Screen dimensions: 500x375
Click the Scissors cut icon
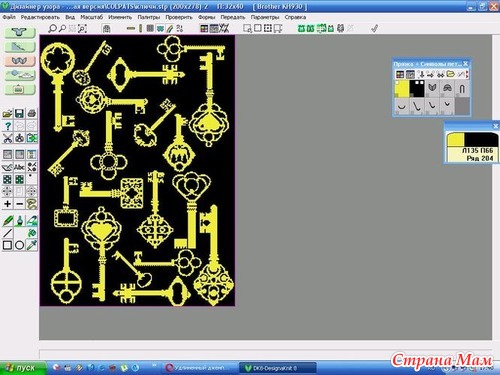coord(8,138)
